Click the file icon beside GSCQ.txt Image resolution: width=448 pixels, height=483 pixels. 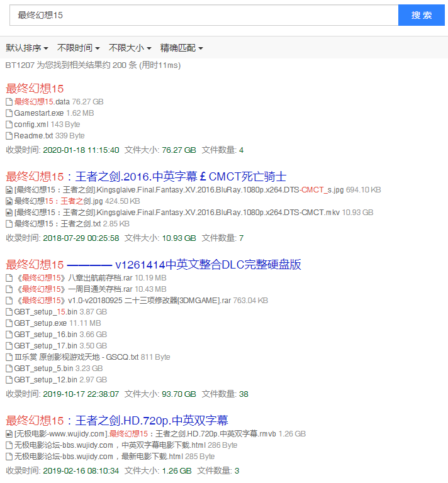(9, 357)
